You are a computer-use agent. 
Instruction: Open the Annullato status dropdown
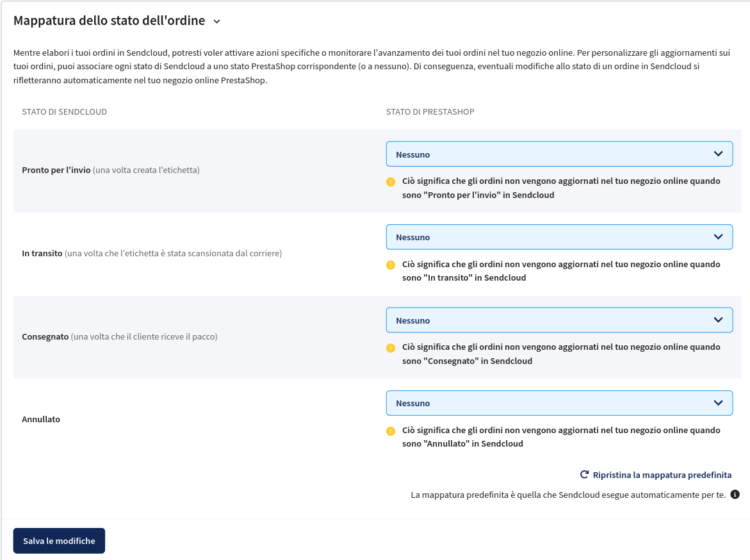coord(559,403)
